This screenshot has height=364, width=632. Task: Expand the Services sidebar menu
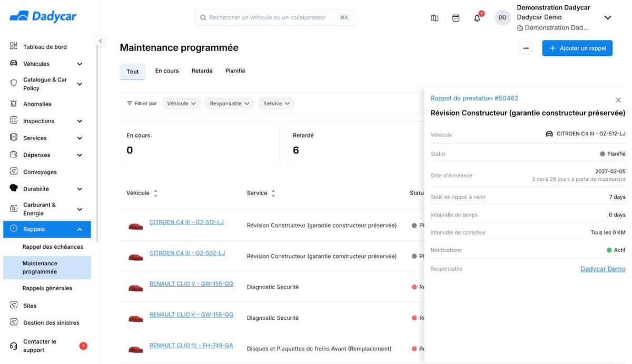point(80,138)
